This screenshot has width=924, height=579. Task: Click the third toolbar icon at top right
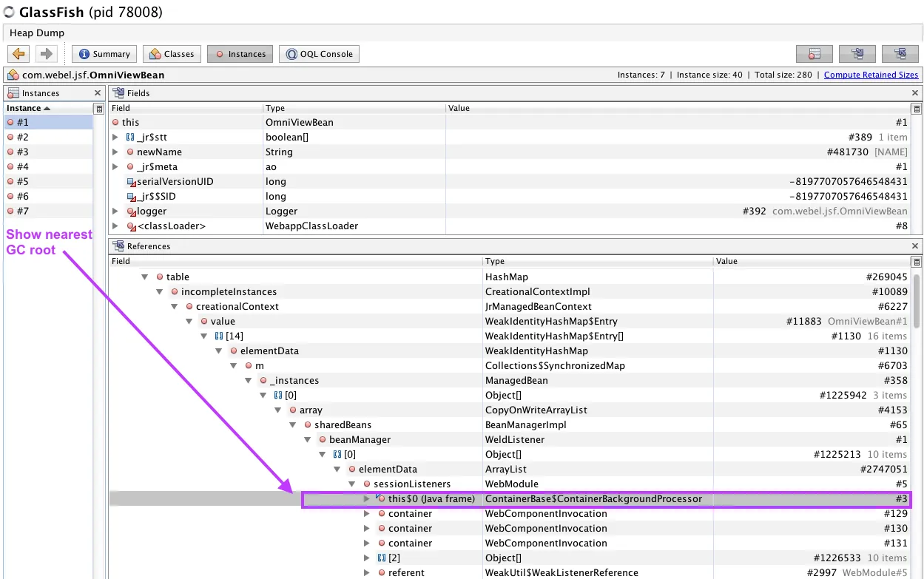click(900, 54)
